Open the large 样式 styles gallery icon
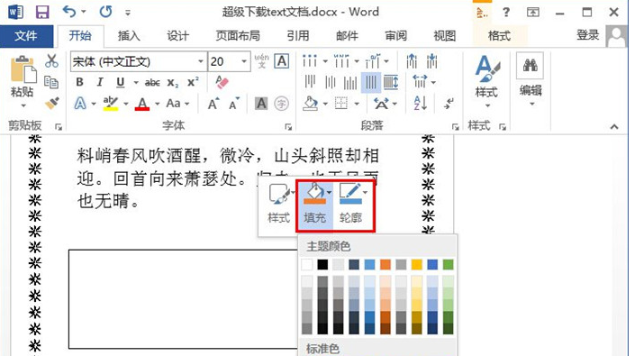The height and width of the screenshot is (356, 644). (x=486, y=68)
